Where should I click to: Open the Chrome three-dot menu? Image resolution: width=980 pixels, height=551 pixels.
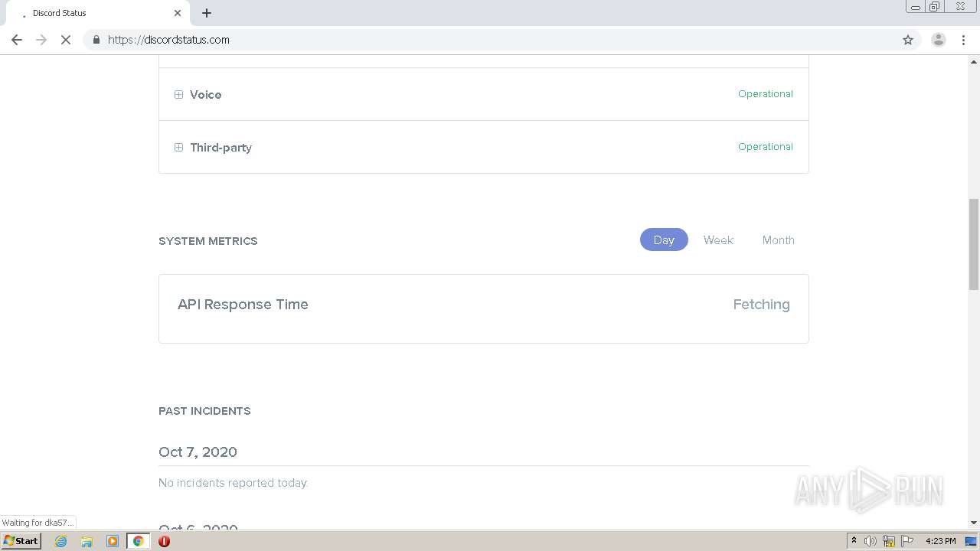click(x=963, y=40)
